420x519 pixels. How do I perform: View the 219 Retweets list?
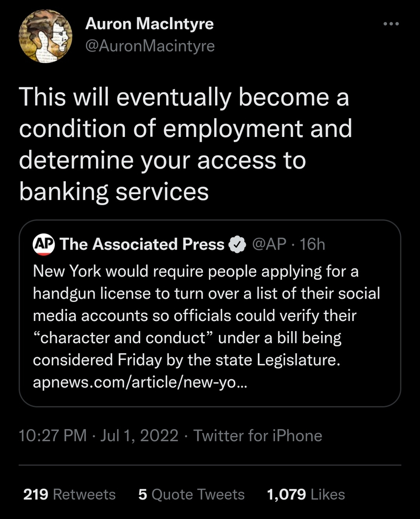point(70,494)
